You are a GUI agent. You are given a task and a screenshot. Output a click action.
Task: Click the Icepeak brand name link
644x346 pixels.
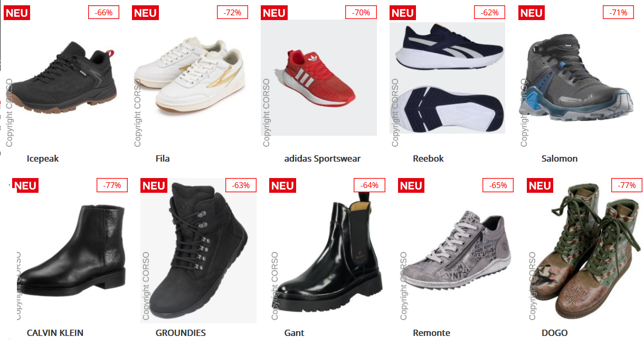pyautogui.click(x=43, y=158)
